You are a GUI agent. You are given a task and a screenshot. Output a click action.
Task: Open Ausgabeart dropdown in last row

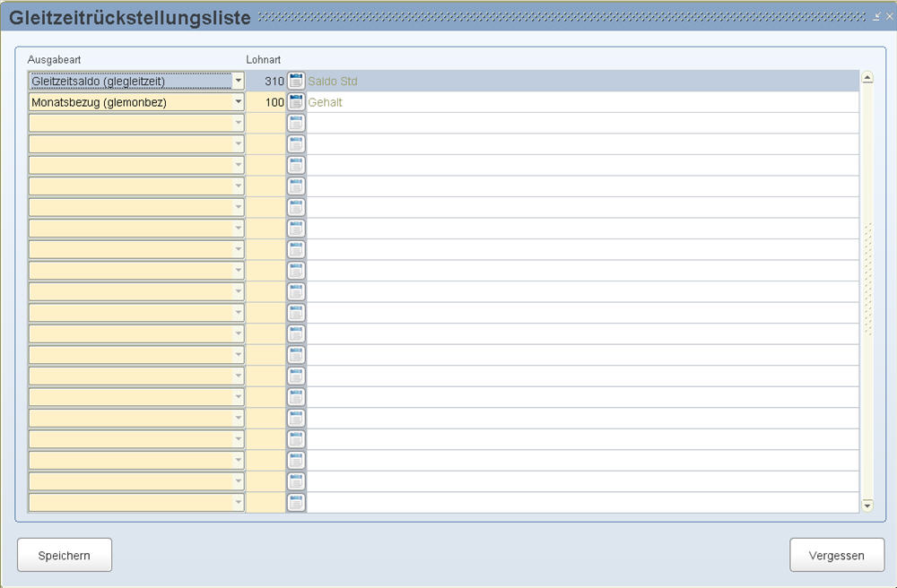click(238, 503)
